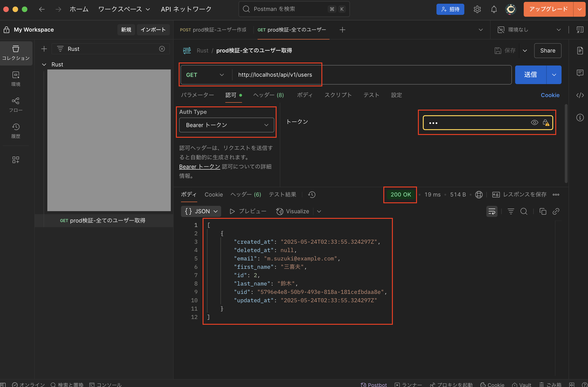Click the filter response icon

point(511,211)
